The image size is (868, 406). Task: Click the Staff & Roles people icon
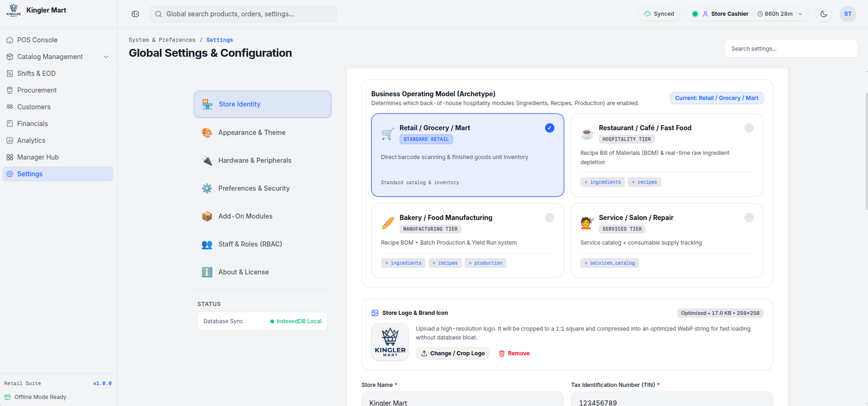tap(207, 244)
